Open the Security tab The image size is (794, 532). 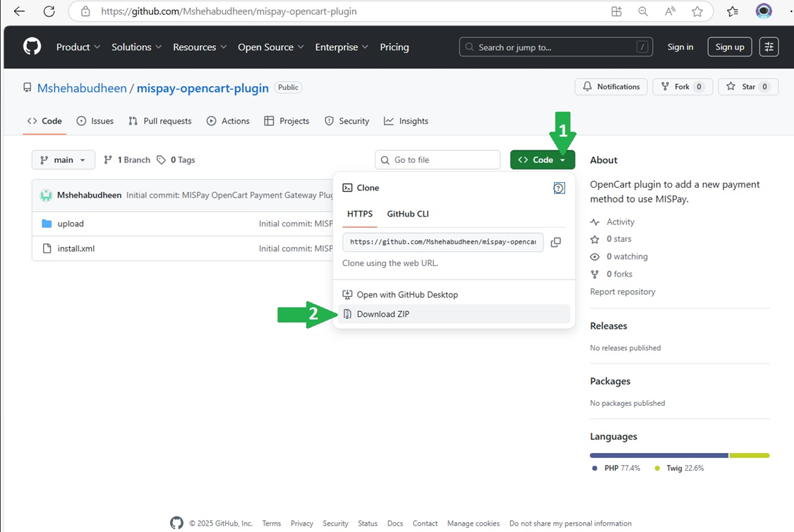pyautogui.click(x=347, y=121)
